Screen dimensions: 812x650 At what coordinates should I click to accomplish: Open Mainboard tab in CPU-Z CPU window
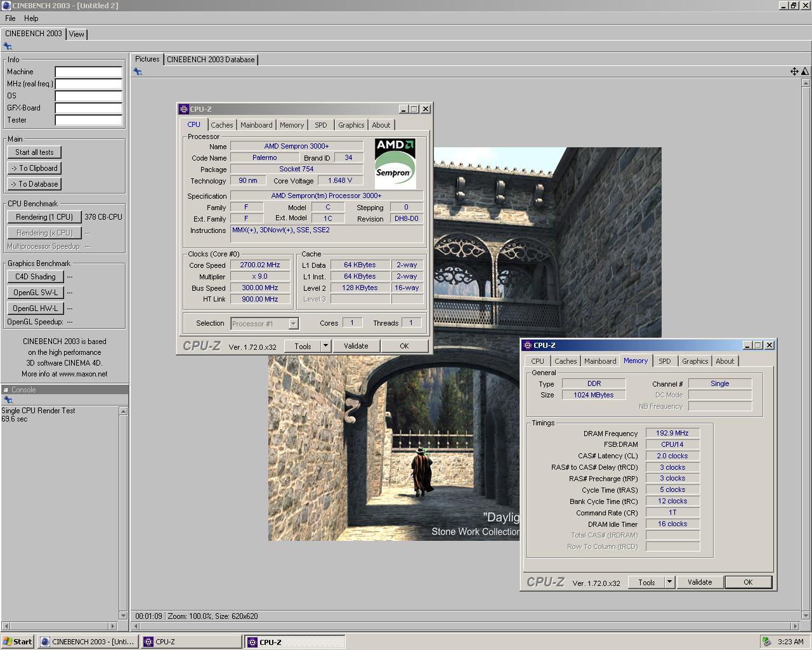coord(256,125)
